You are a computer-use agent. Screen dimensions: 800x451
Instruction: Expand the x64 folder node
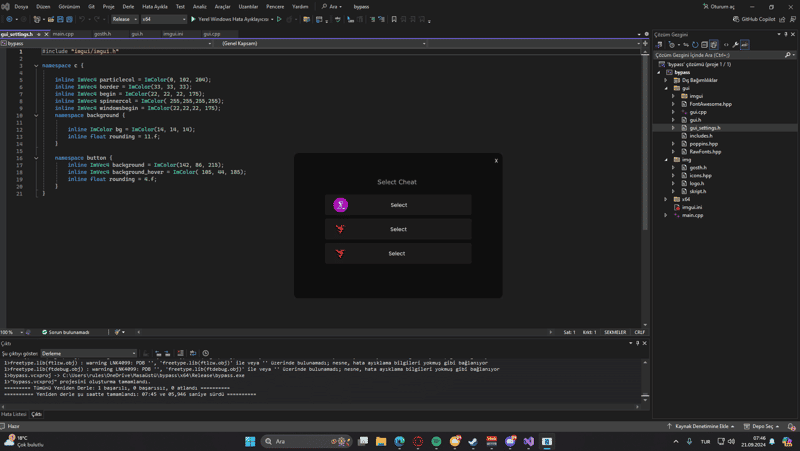tap(666, 199)
